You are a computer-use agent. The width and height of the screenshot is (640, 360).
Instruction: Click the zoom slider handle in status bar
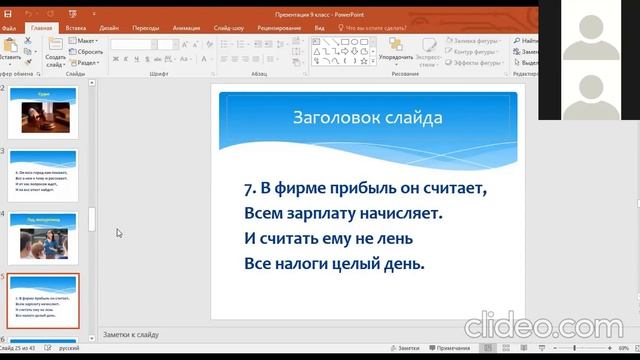[x=574, y=348]
